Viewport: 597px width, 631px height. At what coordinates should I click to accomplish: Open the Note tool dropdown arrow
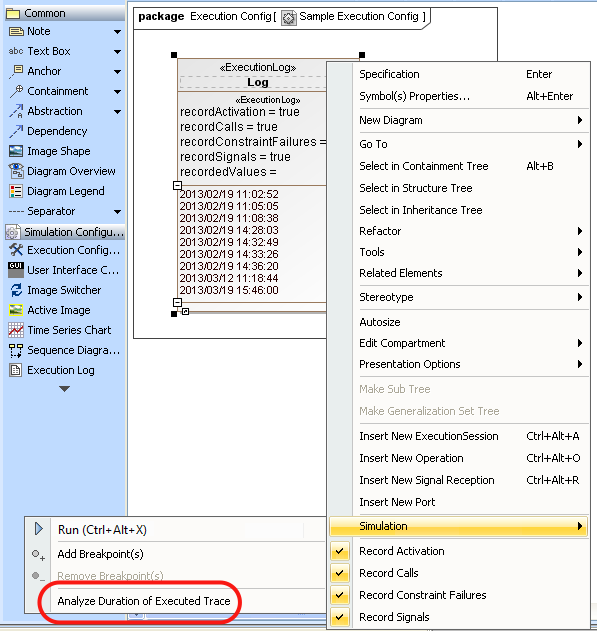(117, 32)
